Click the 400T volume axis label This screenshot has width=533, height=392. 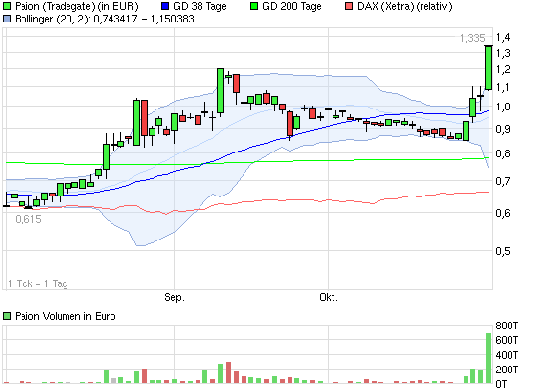(507, 355)
